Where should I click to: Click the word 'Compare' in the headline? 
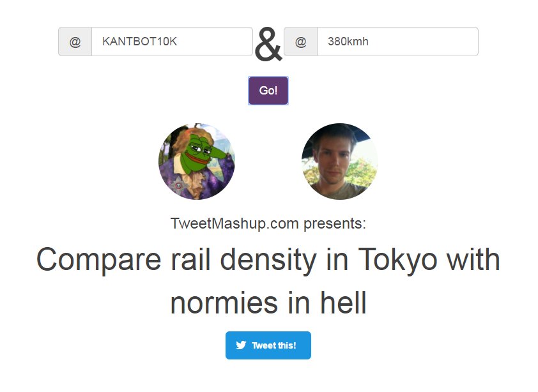click(99, 260)
